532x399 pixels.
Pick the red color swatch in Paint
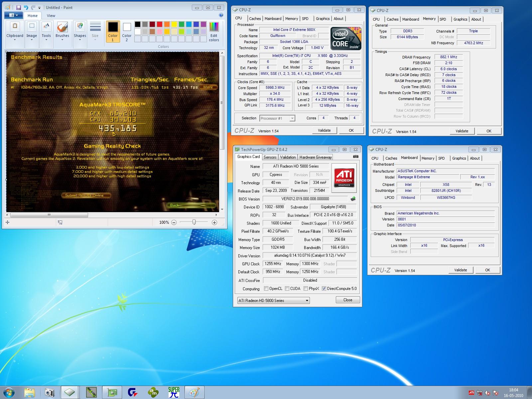click(x=159, y=24)
